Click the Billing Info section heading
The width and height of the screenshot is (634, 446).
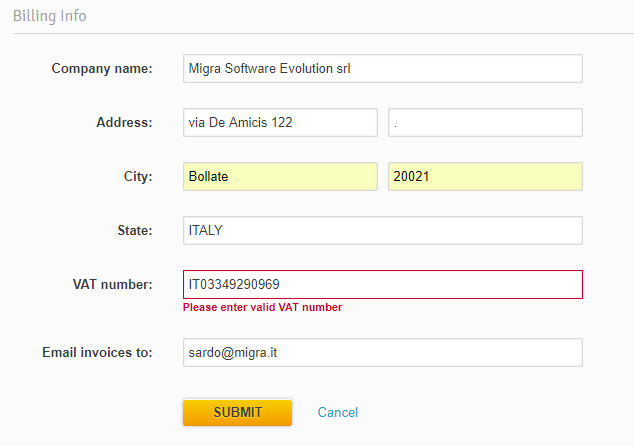pyautogui.click(x=50, y=16)
